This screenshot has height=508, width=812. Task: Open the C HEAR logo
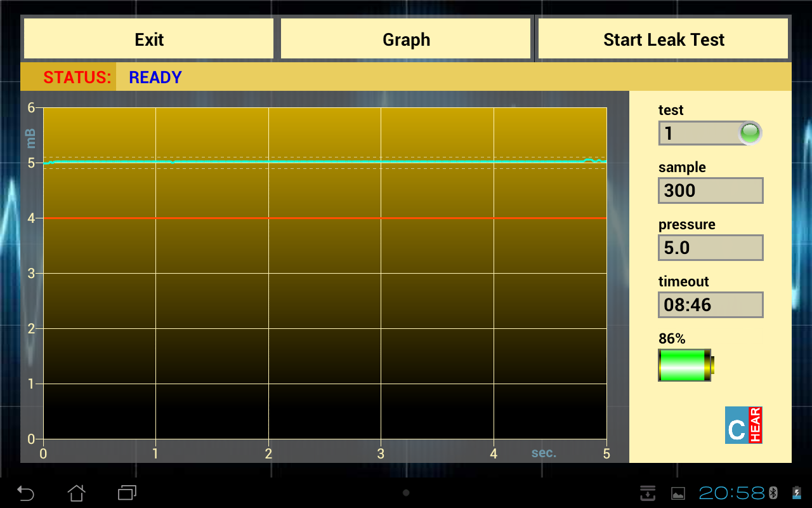(743, 425)
